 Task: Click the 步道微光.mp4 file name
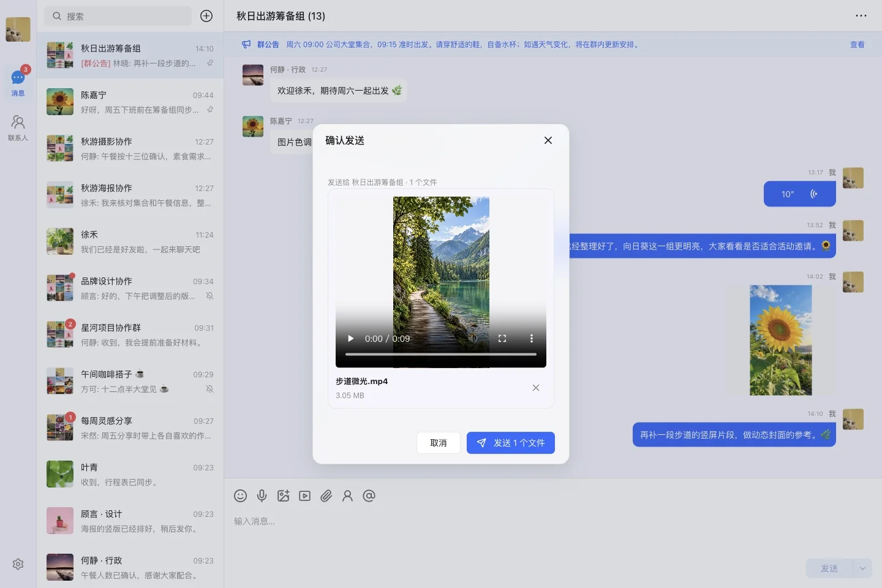click(x=361, y=381)
